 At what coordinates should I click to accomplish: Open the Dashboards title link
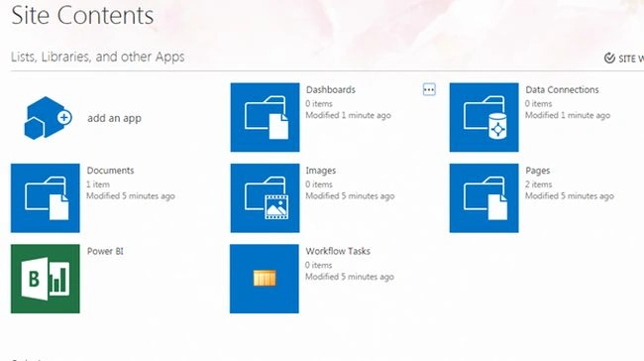pyautogui.click(x=331, y=89)
